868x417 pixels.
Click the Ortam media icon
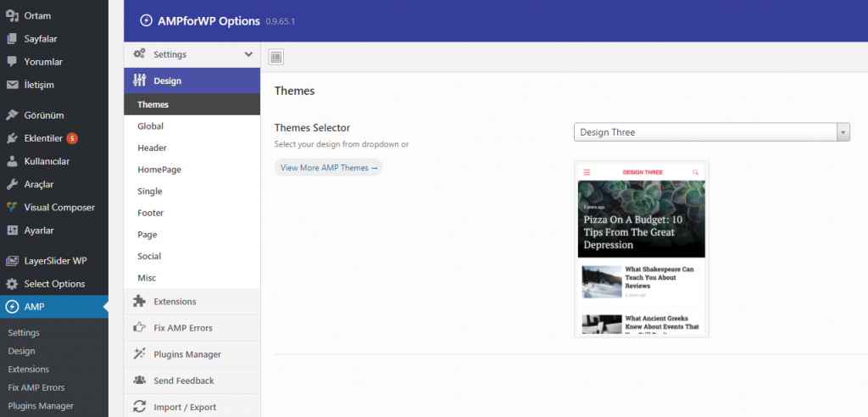coord(12,15)
